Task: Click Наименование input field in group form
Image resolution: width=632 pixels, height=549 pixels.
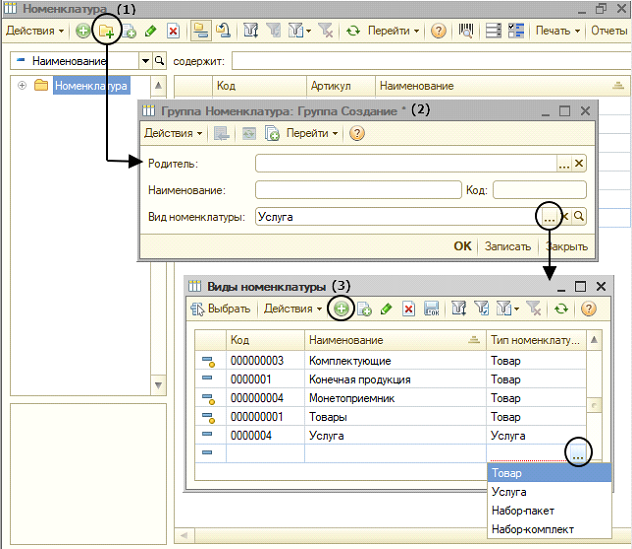Action: (x=358, y=190)
